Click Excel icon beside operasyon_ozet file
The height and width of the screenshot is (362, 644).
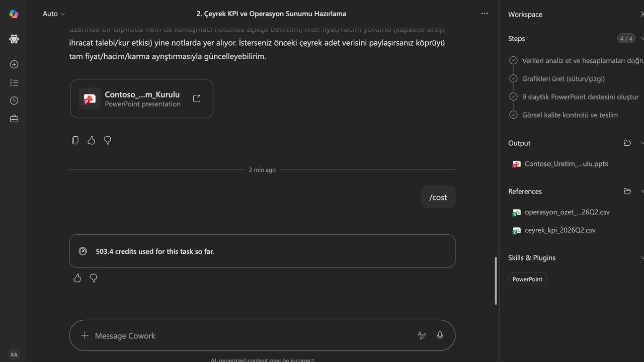pyautogui.click(x=516, y=213)
